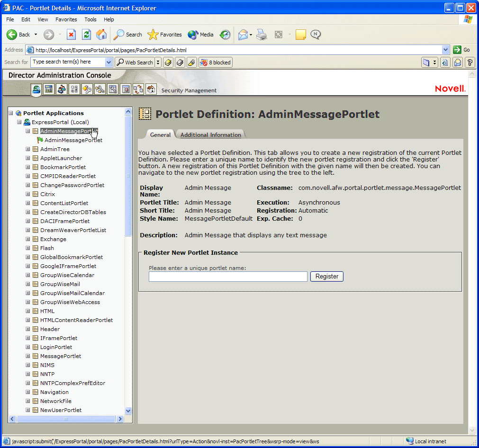Click the document-arrow icon on search toolbar

tap(445, 63)
